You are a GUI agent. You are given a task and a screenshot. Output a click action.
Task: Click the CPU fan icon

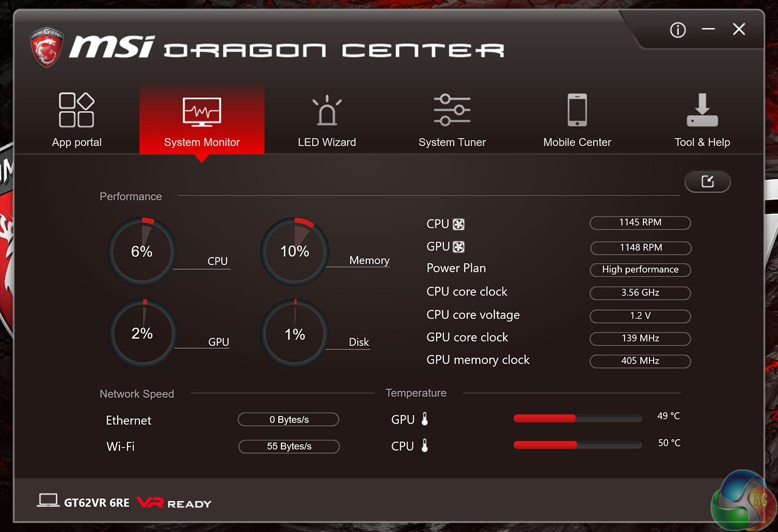[459, 224]
